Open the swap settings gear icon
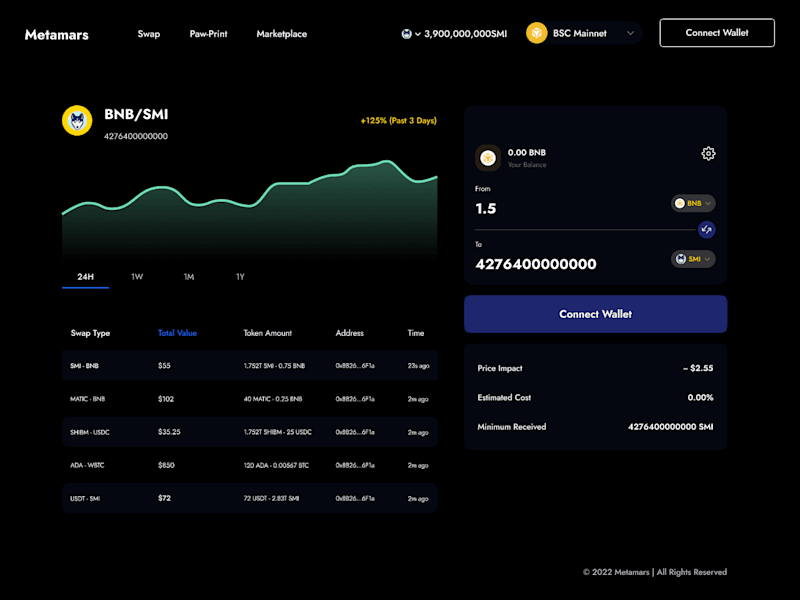This screenshot has width=800, height=600. click(x=708, y=153)
